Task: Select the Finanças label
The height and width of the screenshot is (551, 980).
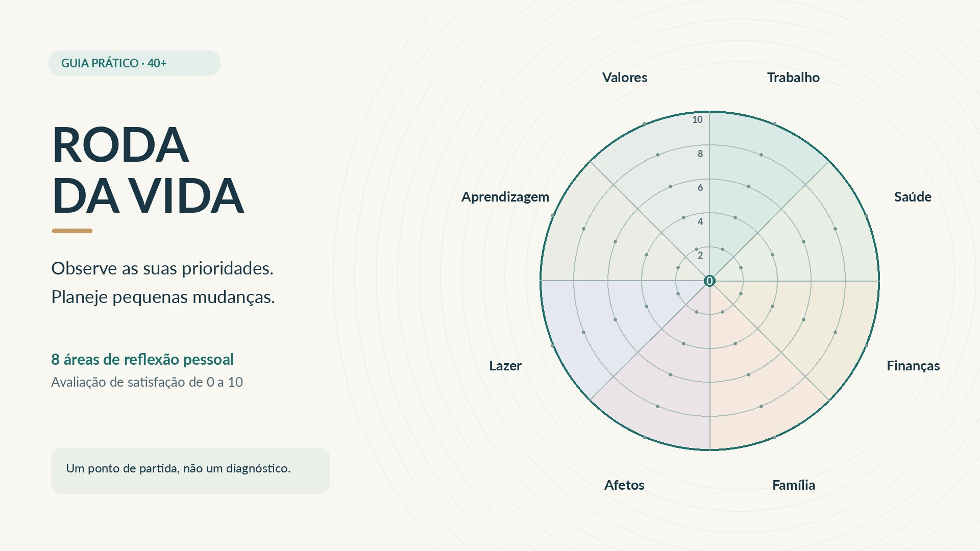Action: 913,366
